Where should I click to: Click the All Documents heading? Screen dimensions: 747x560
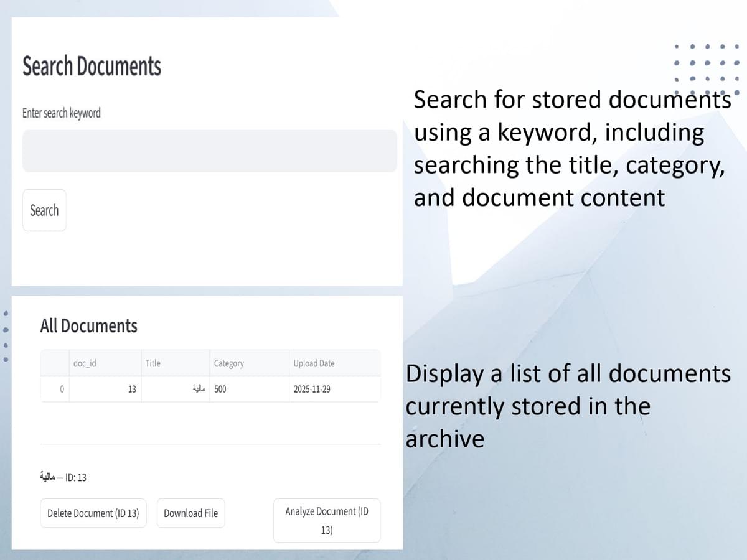pos(88,325)
